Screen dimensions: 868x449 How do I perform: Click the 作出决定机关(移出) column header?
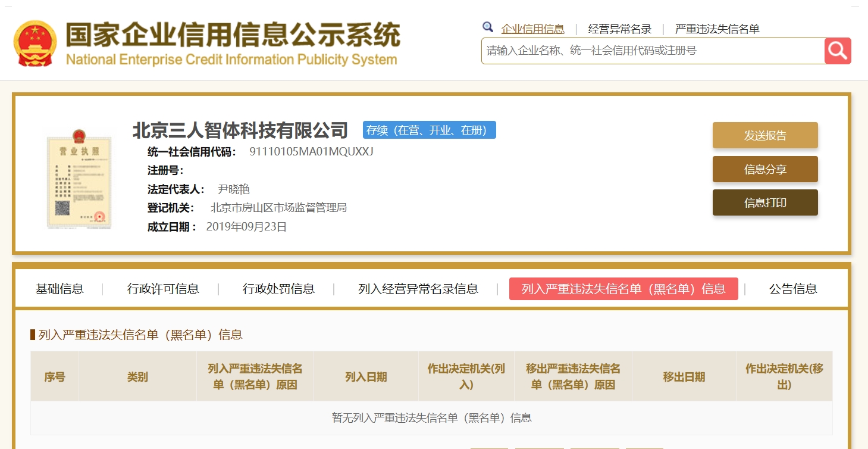pyautogui.click(x=784, y=376)
